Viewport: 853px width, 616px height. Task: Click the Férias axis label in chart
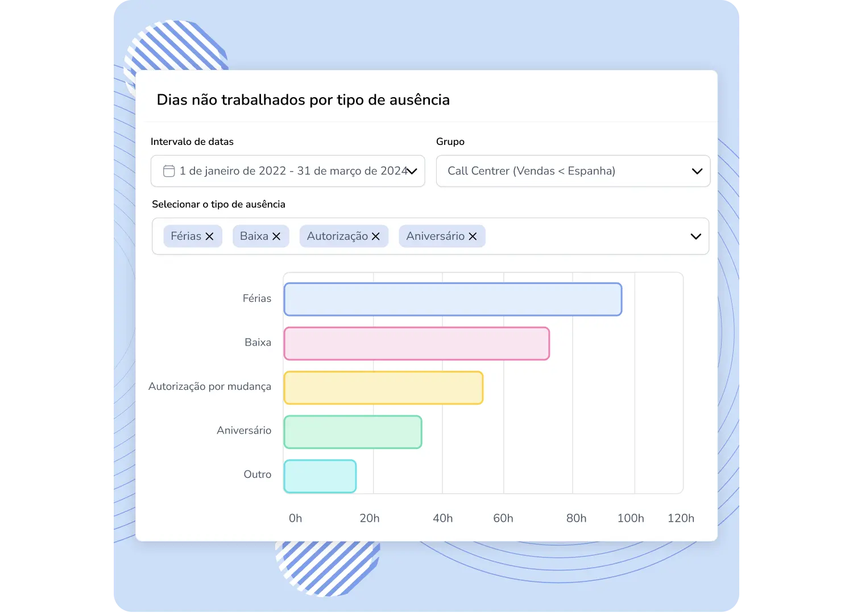(x=257, y=298)
